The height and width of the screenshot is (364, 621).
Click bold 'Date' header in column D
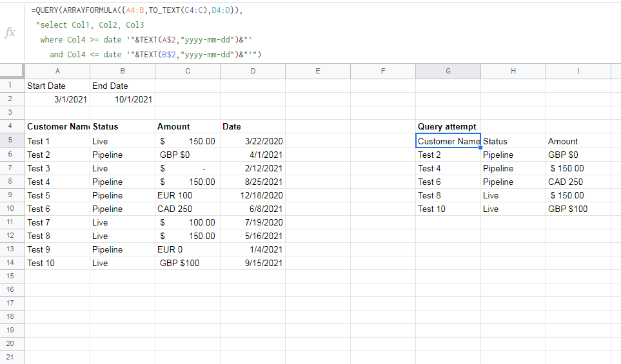(253, 127)
